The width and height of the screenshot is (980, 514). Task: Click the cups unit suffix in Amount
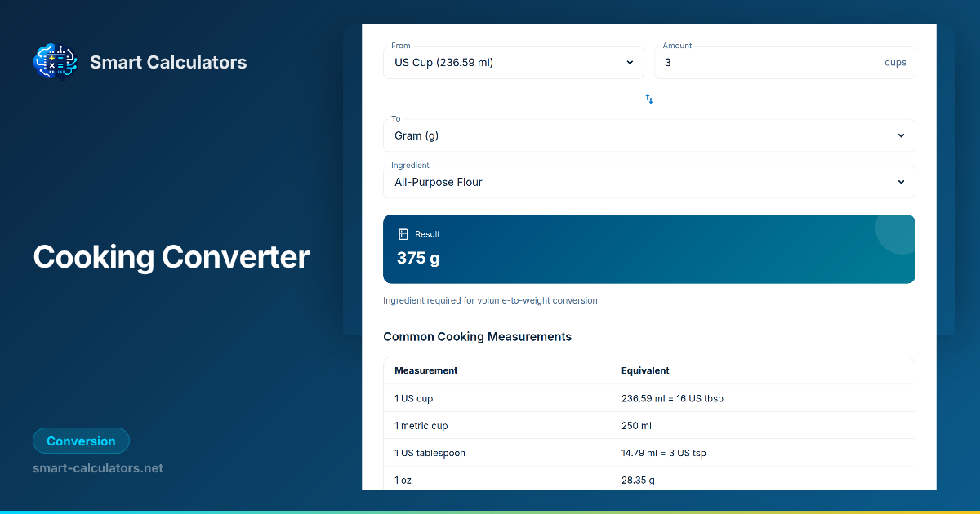pos(895,63)
